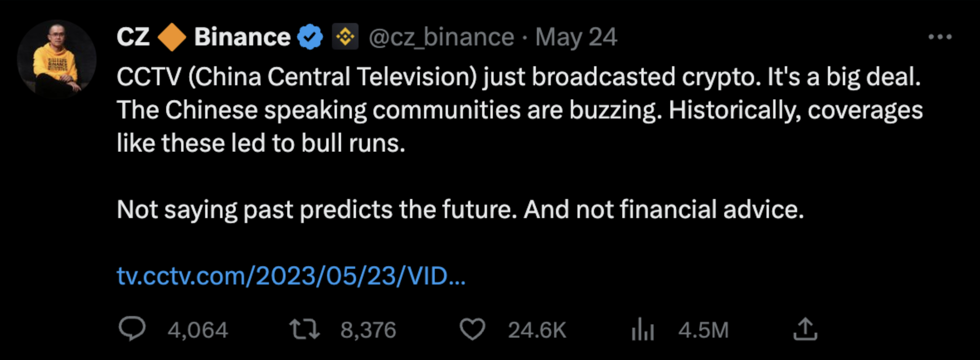Click the retweet arrows icon
980x360 pixels.
pyautogui.click(x=304, y=329)
